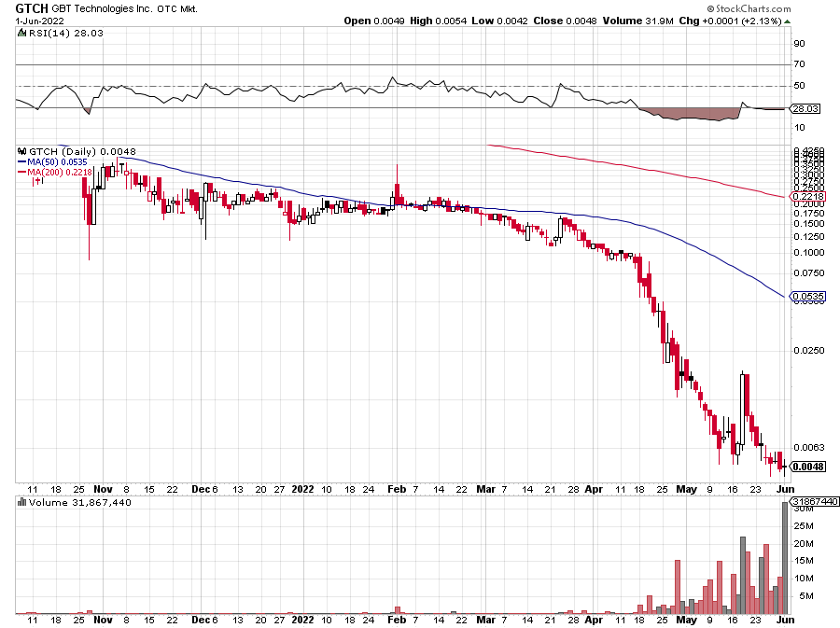
Task: Select the GTCH ticker symbol in the header
Action: [32, 8]
